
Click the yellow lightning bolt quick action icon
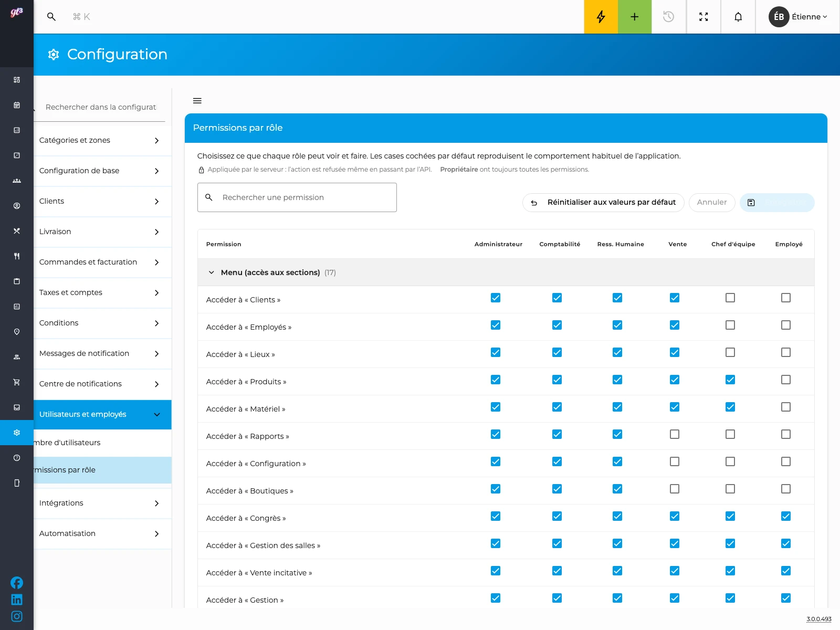pyautogui.click(x=601, y=17)
